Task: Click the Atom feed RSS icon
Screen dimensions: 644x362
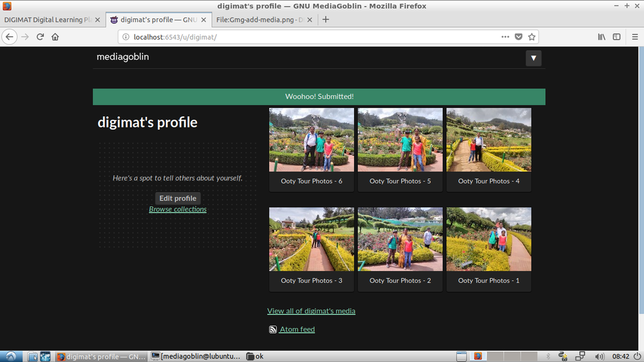Action: [x=273, y=329]
